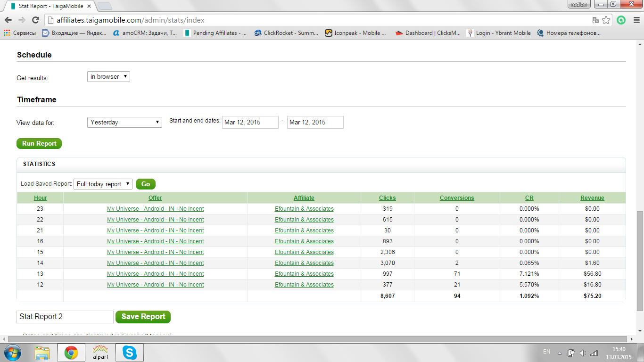Viewport: 644px width, 362px height.
Task: Open My Universe offer link in hour 14 row
Action: (156, 263)
